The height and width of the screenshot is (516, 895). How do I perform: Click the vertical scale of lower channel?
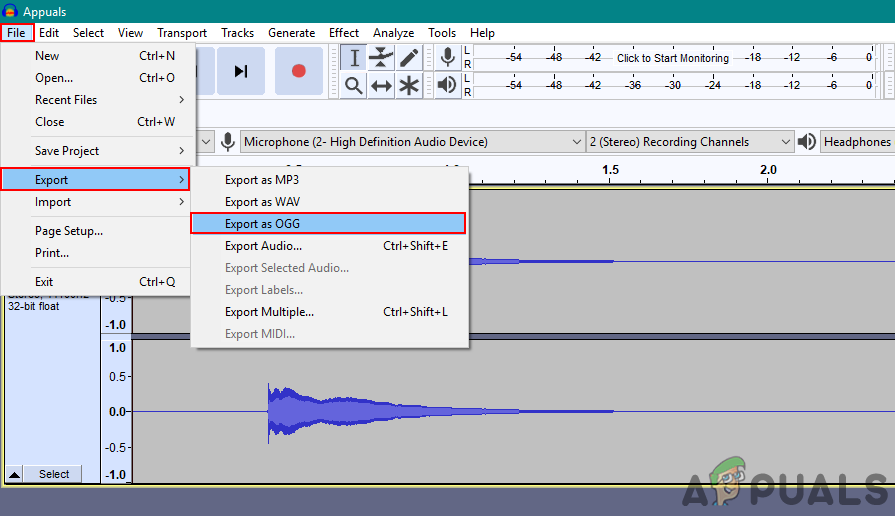[116, 412]
